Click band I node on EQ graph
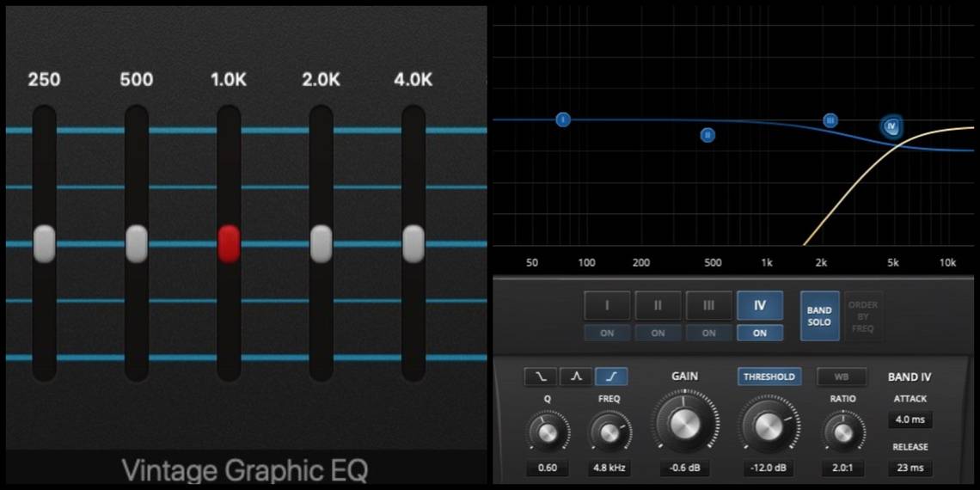Viewport: 980px width, 490px height. (x=563, y=119)
